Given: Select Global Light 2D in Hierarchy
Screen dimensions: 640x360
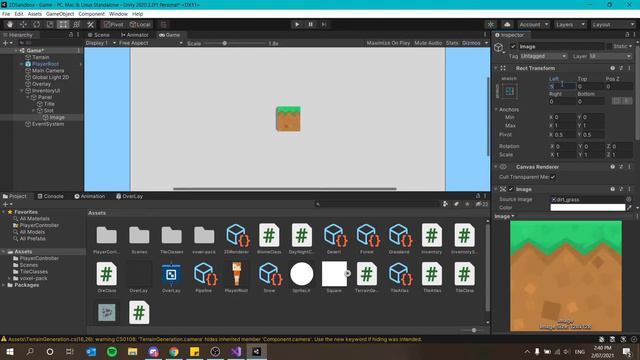Looking at the screenshot, I should (x=50, y=77).
